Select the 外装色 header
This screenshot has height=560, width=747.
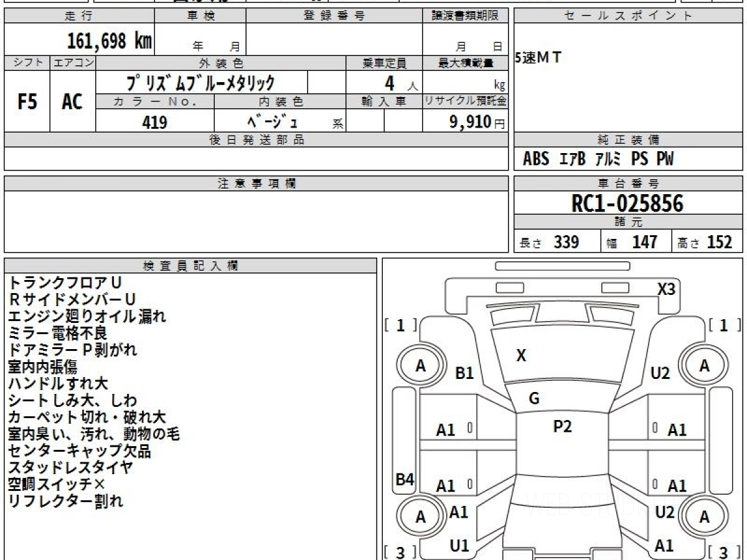click(221, 63)
